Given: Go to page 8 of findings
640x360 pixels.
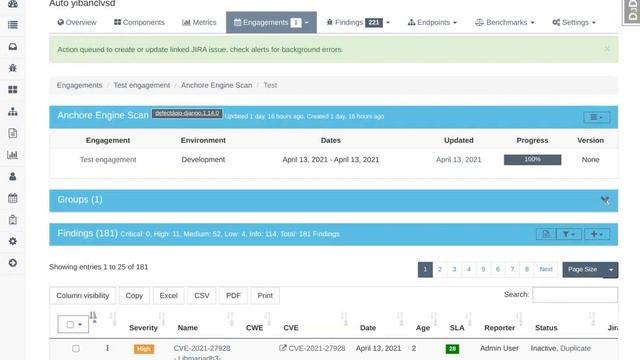Looking at the screenshot, I should click(x=527, y=269).
